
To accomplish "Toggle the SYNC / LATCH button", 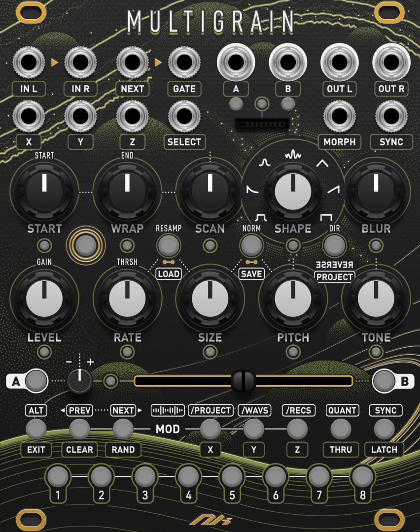I will click(384, 429).
